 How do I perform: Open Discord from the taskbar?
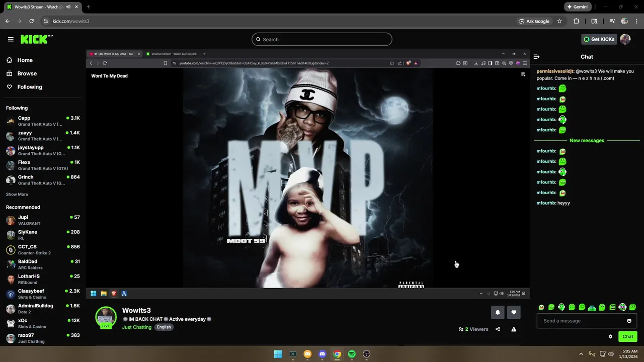click(323, 354)
